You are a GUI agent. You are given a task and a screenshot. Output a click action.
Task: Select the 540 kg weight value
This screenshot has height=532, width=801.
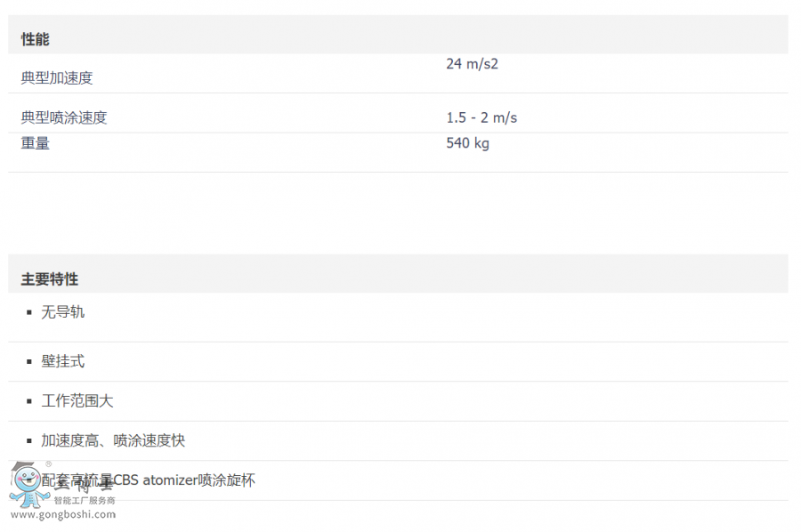click(x=467, y=143)
